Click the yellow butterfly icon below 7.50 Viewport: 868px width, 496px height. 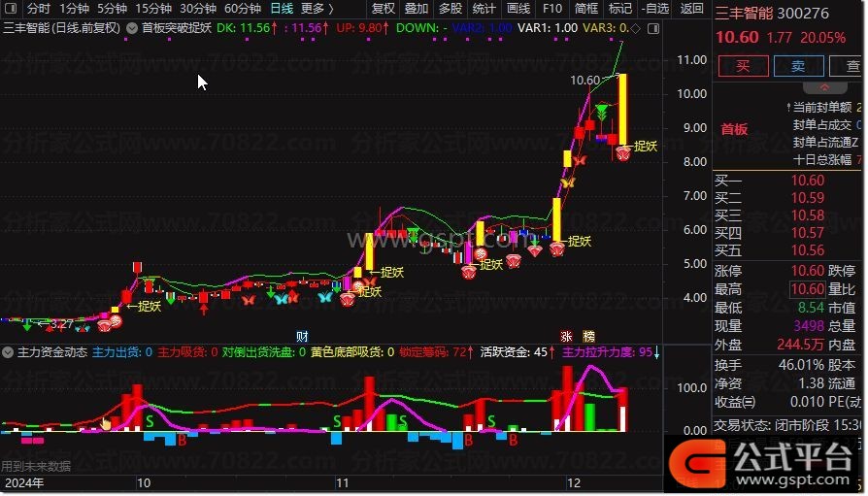pos(568,182)
